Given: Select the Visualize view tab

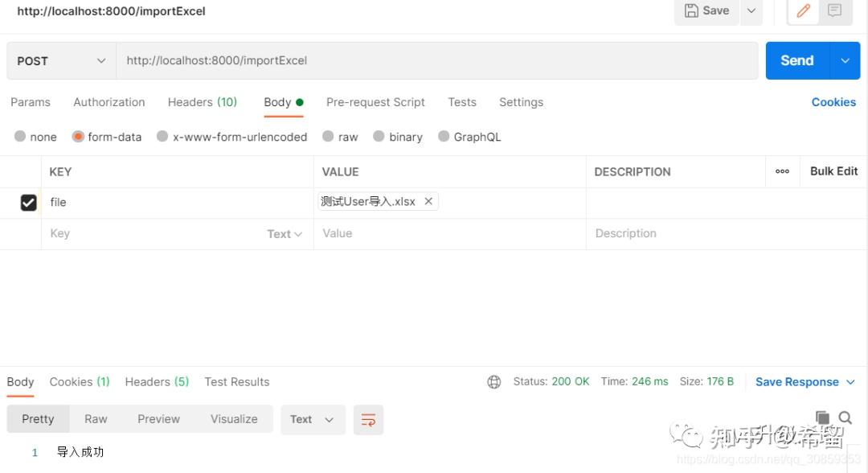Looking at the screenshot, I should (234, 419).
